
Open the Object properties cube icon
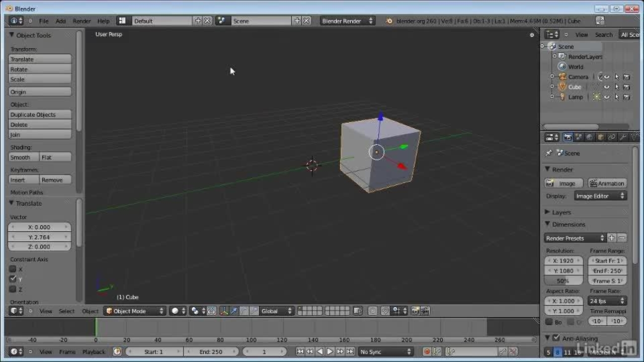(x=601, y=137)
